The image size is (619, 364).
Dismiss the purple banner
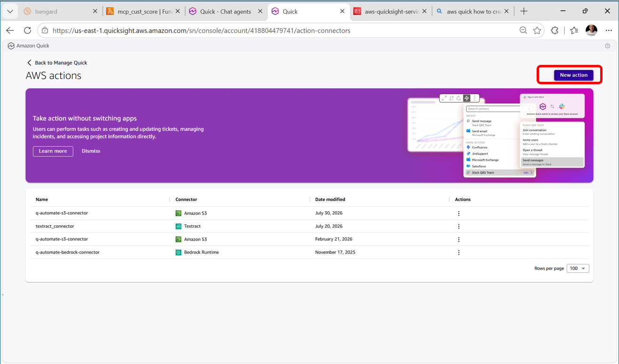(91, 151)
